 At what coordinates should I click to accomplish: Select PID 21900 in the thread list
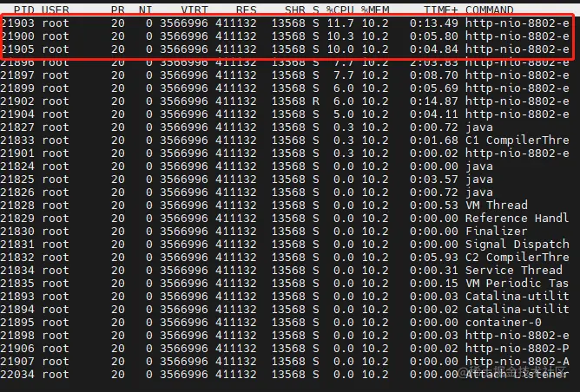(17, 36)
